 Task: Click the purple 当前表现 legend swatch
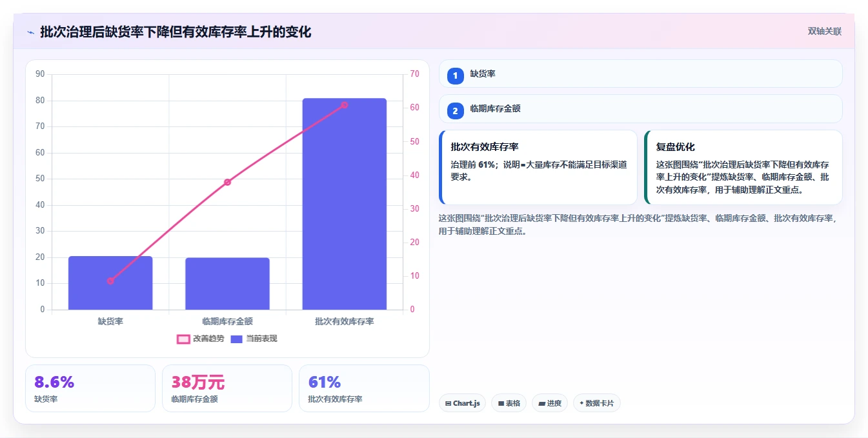pyautogui.click(x=237, y=339)
